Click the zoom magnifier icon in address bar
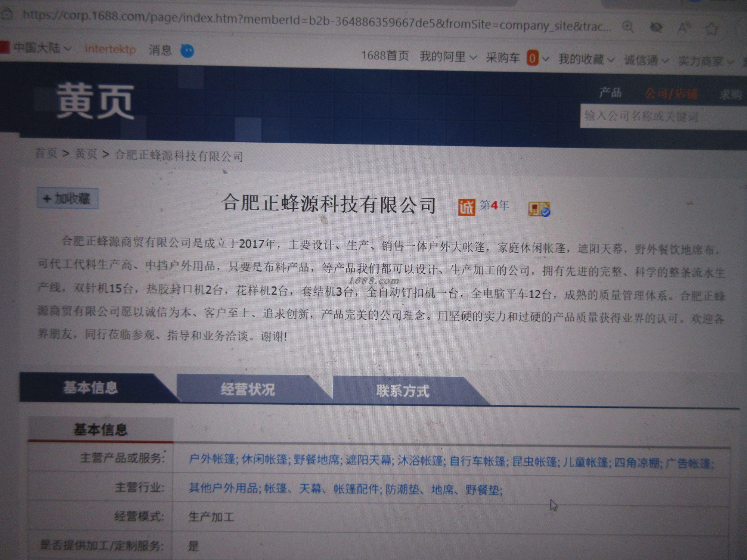The image size is (747, 560). [628, 27]
